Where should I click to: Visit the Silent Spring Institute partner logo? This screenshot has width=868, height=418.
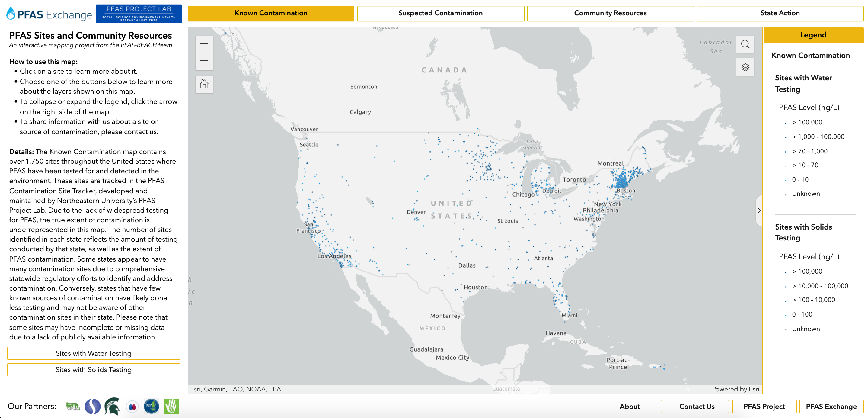point(93,406)
